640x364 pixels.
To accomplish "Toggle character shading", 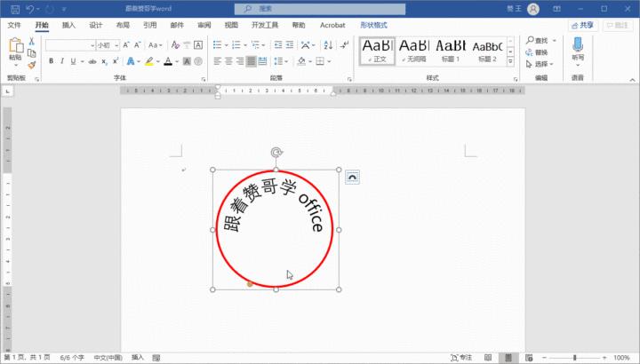I will coord(187,61).
